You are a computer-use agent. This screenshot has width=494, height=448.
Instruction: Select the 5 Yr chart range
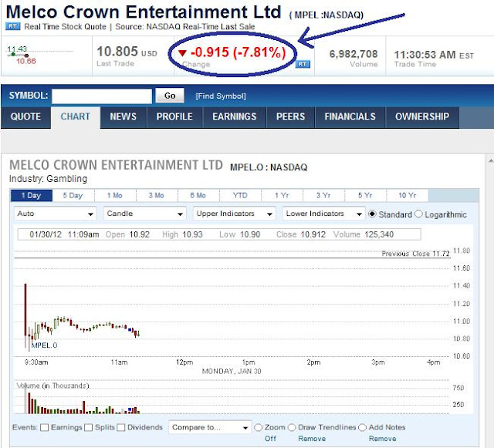tap(365, 196)
